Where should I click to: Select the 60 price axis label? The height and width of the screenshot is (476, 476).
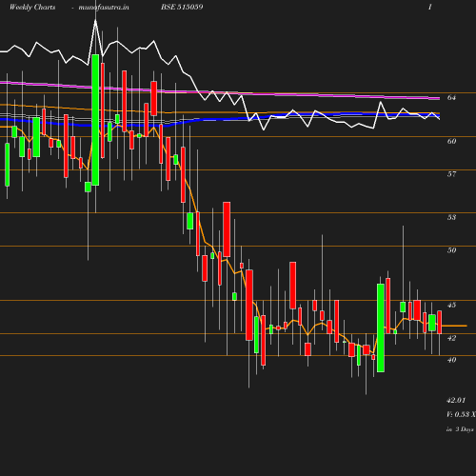point(451,141)
